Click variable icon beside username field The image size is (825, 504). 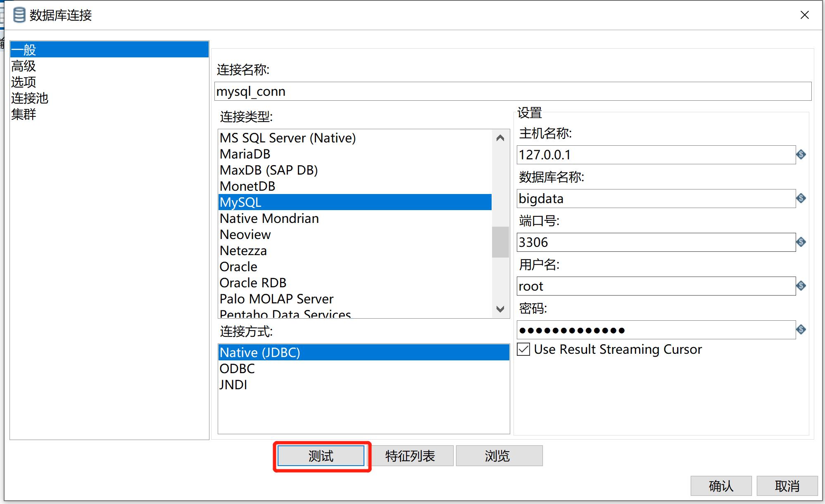pos(801,286)
